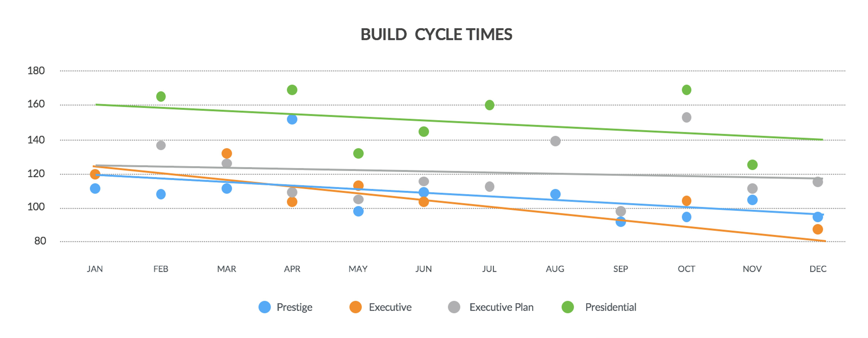
Task: Click the blue Prestige legend circle
Action: point(265,307)
